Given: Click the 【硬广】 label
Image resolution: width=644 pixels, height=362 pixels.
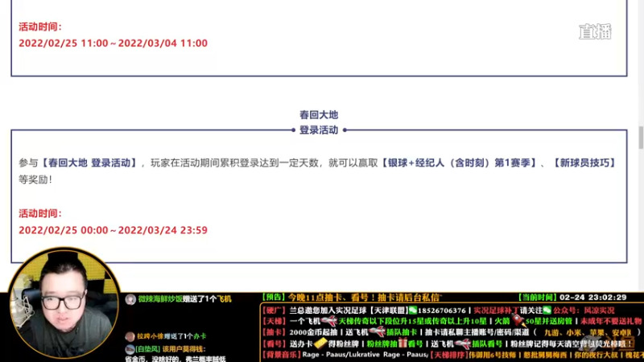Looking at the screenshot, I should (274, 311).
